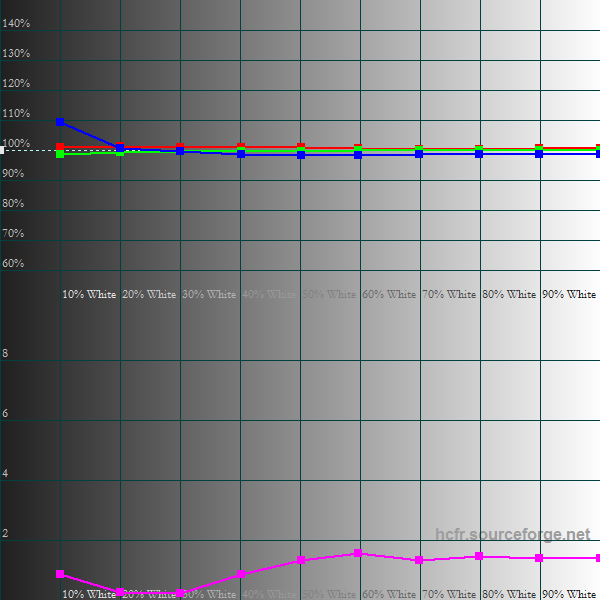Viewport: 600px width, 600px height.
Task: Click the magenta marker at 20% White
Action: point(120,592)
